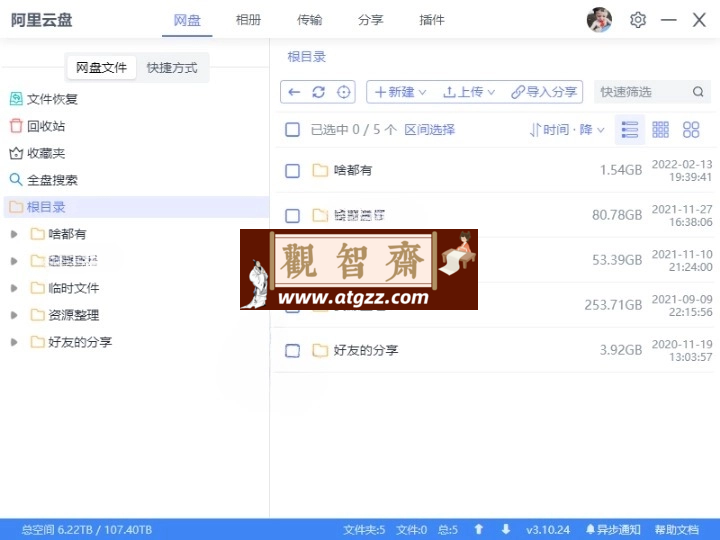Click version v3.10.24 in status bar
Viewport: 720px width, 540px height.
[548, 530]
